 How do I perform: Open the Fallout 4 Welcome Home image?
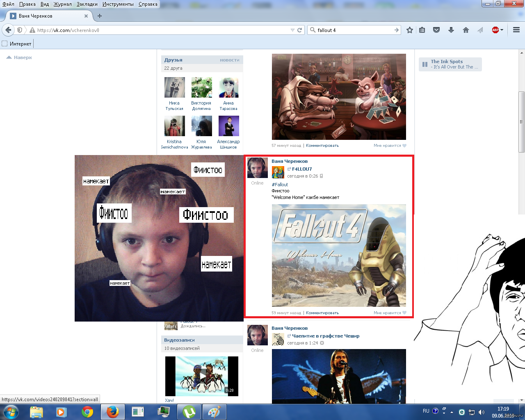click(x=339, y=256)
